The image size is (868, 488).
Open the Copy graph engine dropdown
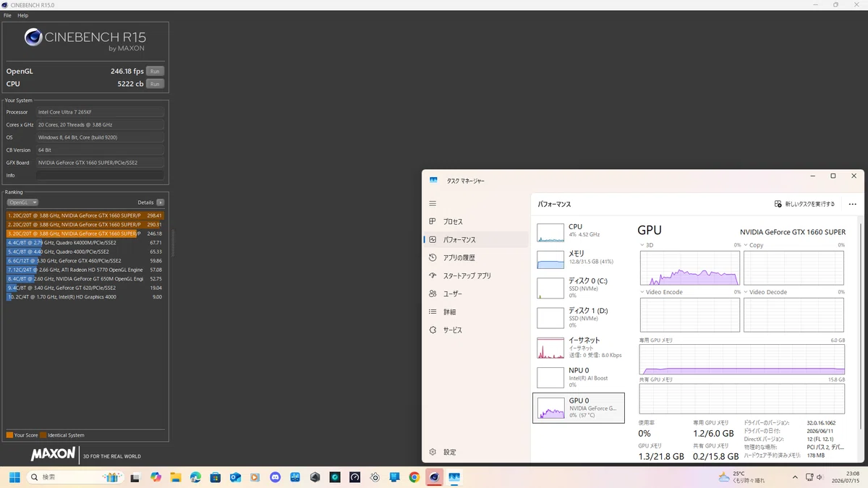click(754, 245)
